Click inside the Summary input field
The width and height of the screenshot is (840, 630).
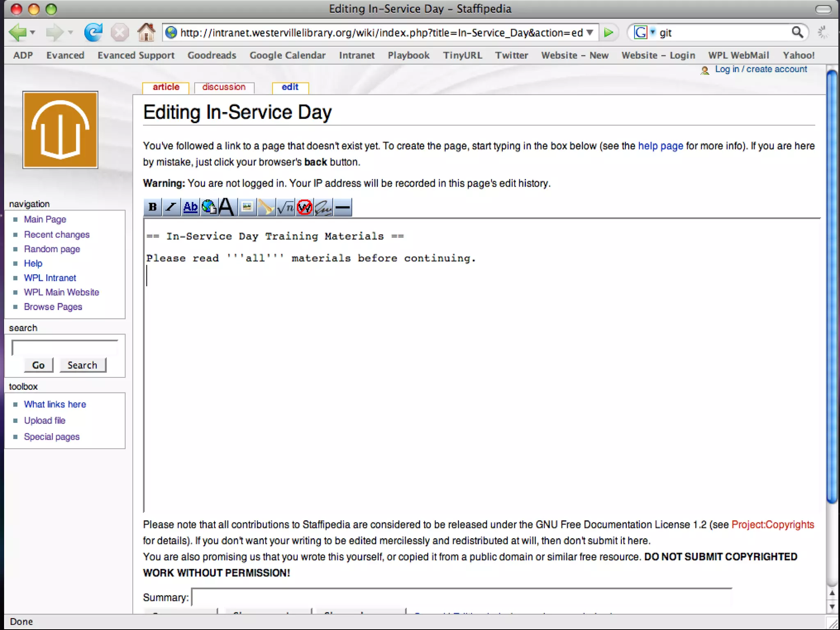tap(461, 597)
